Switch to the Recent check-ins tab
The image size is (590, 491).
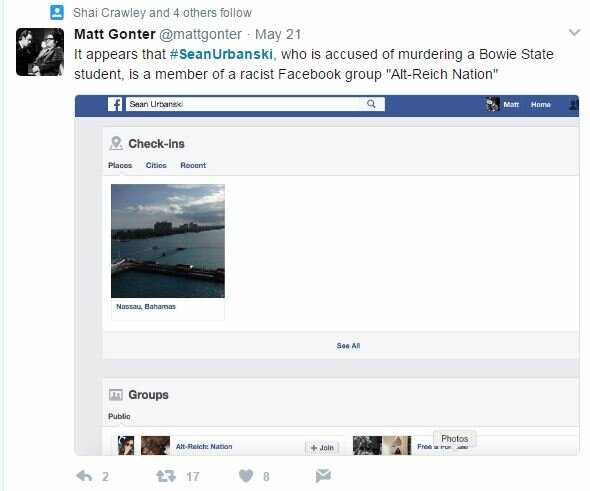pos(193,165)
